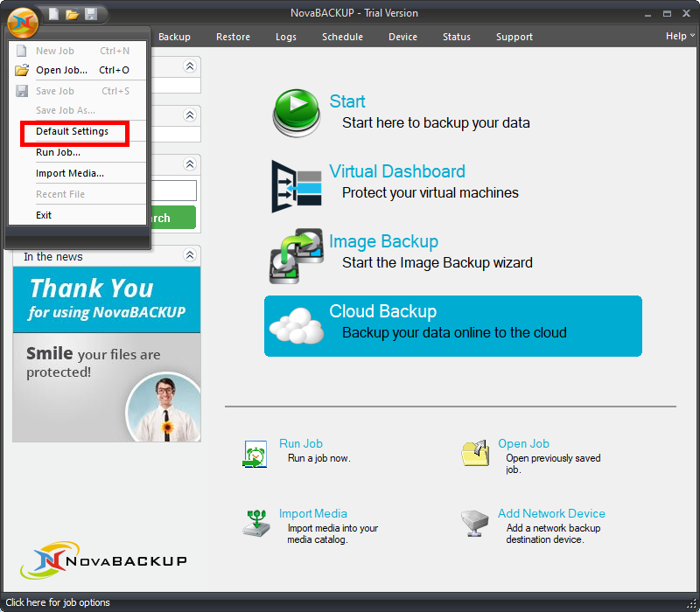Image resolution: width=700 pixels, height=612 pixels.
Task: Click the green Start play icon
Action: click(x=297, y=112)
